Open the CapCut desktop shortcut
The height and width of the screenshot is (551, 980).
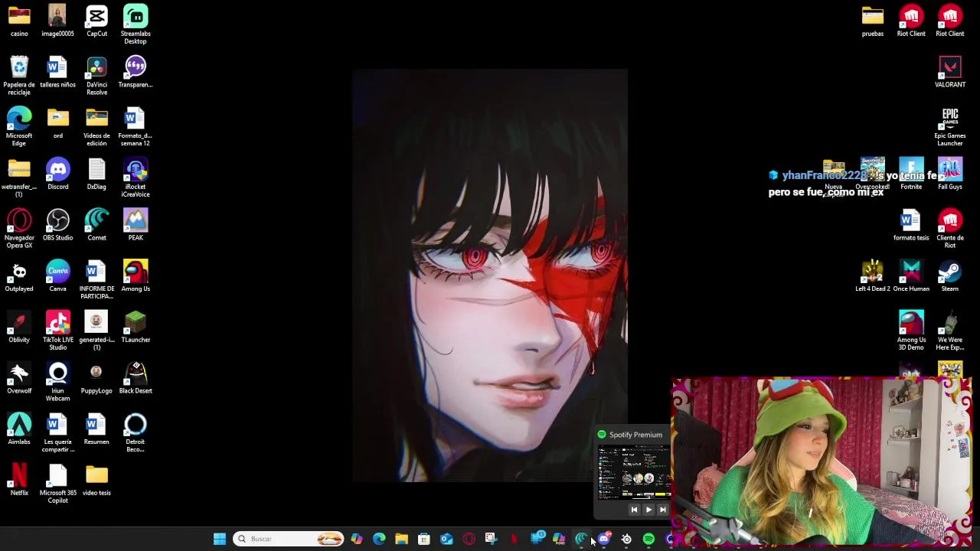point(96,21)
